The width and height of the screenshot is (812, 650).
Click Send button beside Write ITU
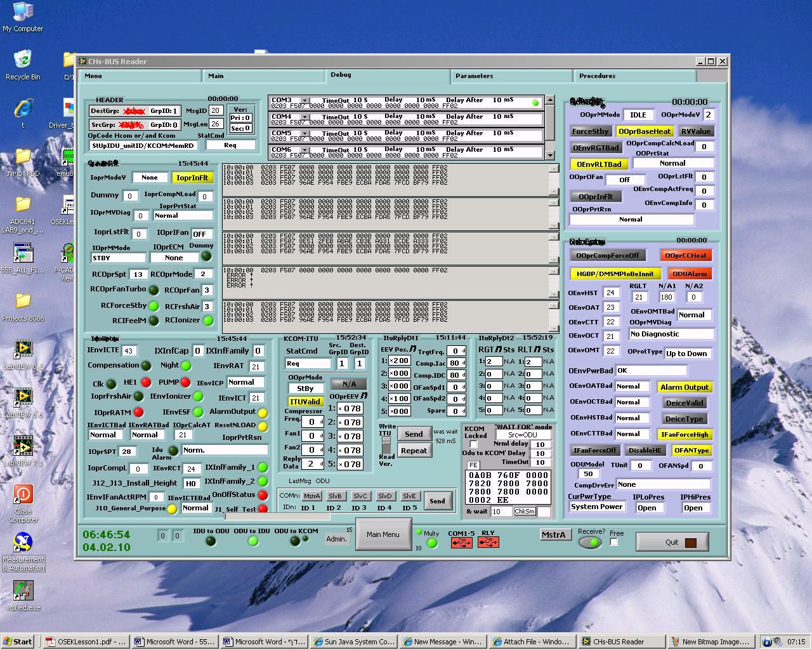pos(414,434)
